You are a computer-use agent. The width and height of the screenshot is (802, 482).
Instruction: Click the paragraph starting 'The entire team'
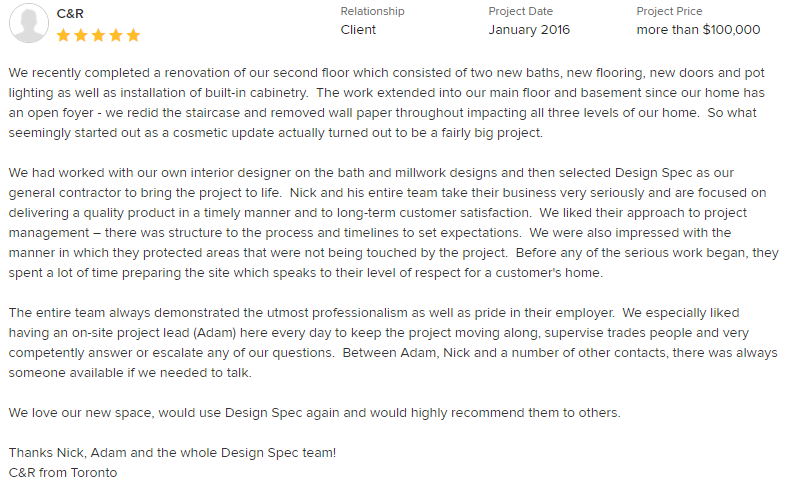click(390, 343)
